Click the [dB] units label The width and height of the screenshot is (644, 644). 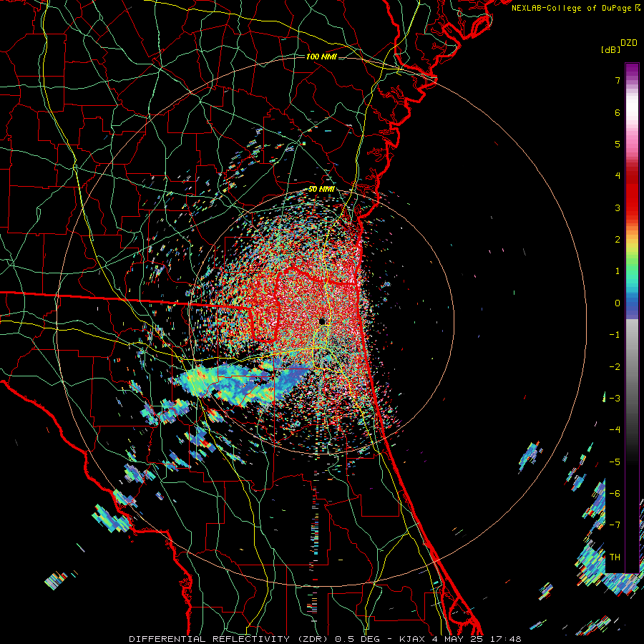[610, 50]
